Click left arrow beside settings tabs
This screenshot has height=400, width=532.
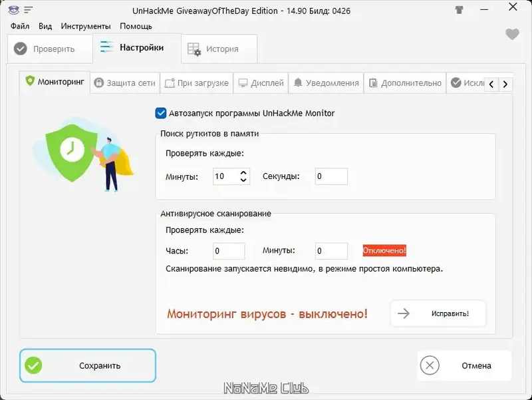492,85
